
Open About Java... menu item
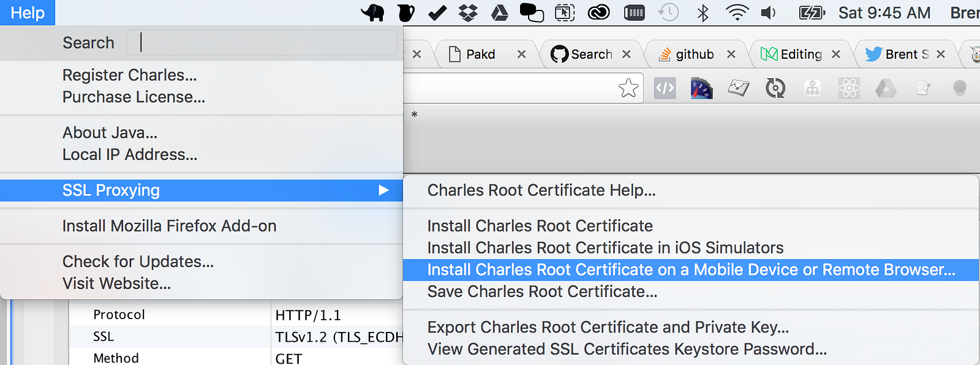pyautogui.click(x=202, y=133)
